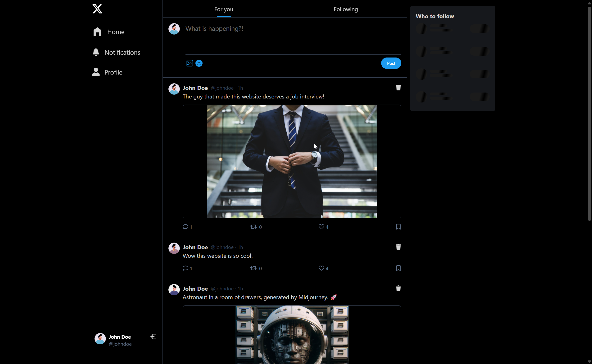Like the 'Wow this website is so cool' post

tap(321, 268)
